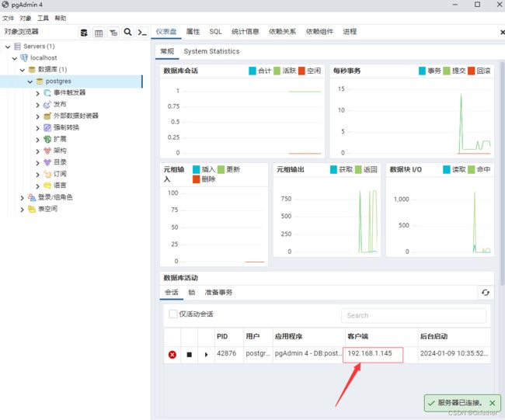Click the schemas node icon

[x=47, y=151]
